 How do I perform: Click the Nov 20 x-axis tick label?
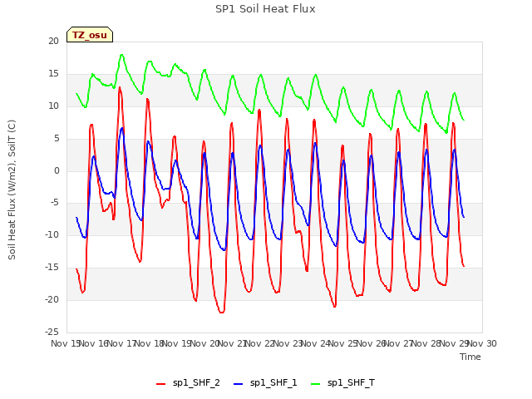tap(205, 343)
